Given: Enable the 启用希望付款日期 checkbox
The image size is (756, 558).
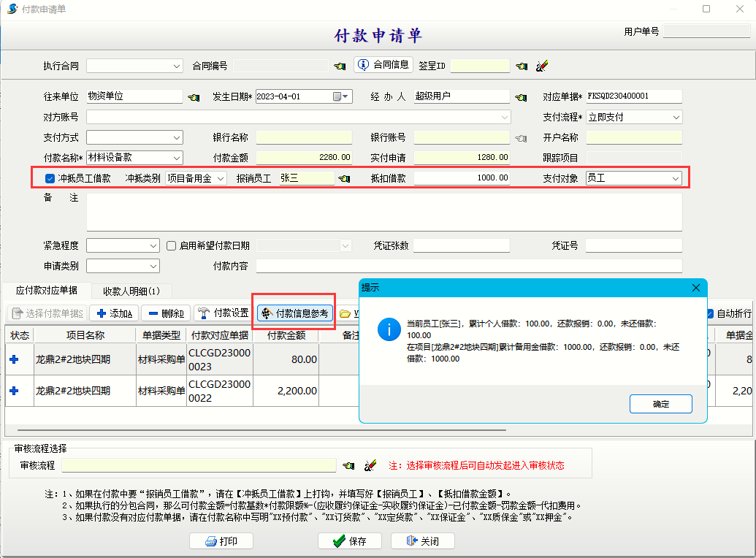Looking at the screenshot, I should [172, 245].
